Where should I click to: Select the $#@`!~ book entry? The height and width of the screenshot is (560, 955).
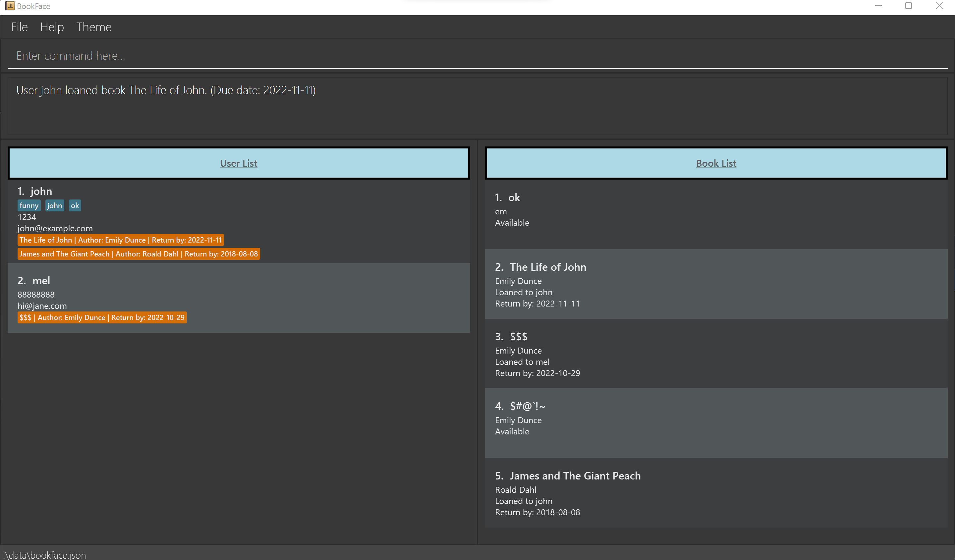pyautogui.click(x=716, y=423)
